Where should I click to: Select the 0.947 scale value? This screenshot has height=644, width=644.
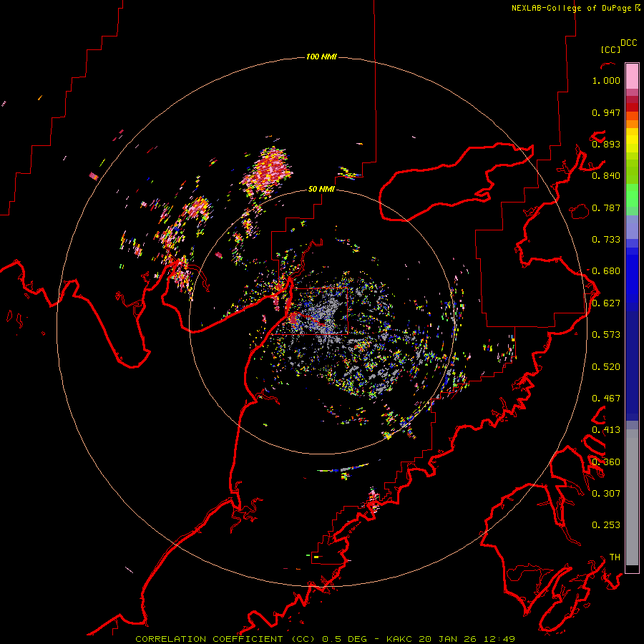point(606,112)
